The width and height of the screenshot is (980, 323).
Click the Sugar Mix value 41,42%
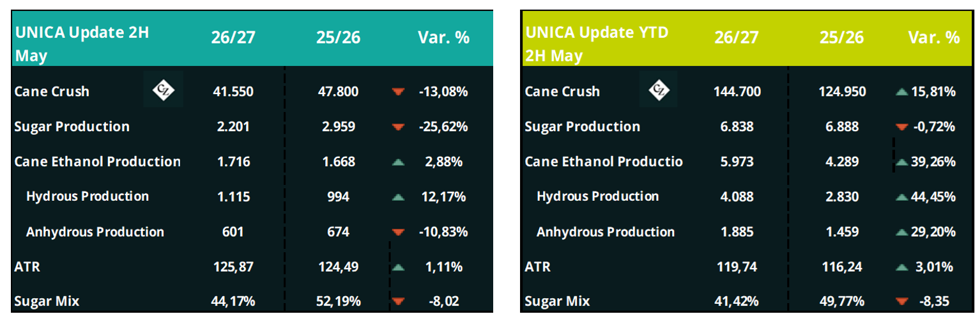tap(737, 301)
